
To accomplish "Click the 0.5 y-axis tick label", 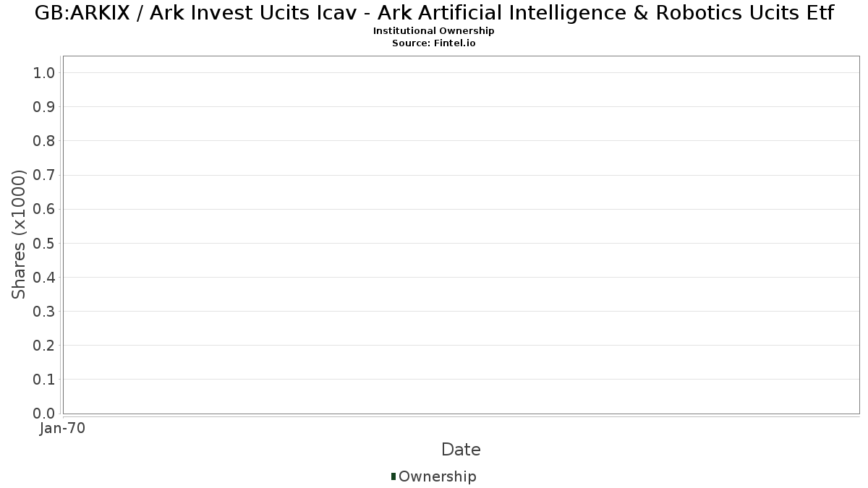I will 44,243.
